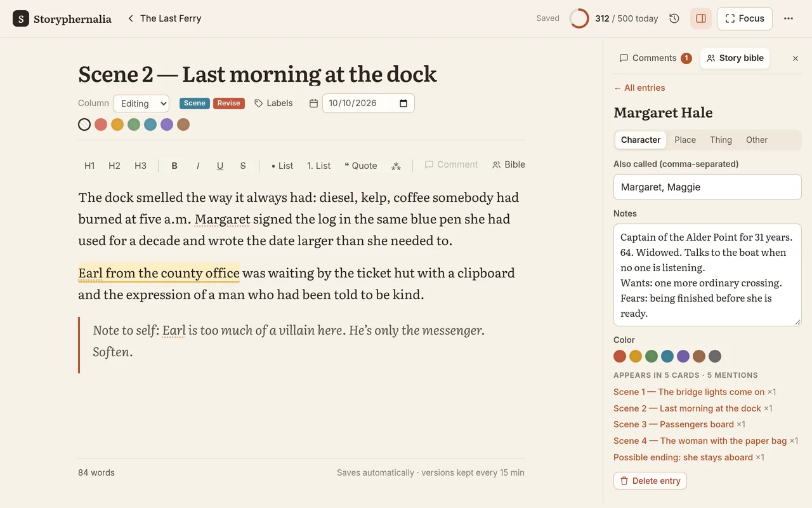Switch to the Comments tab

point(655,58)
